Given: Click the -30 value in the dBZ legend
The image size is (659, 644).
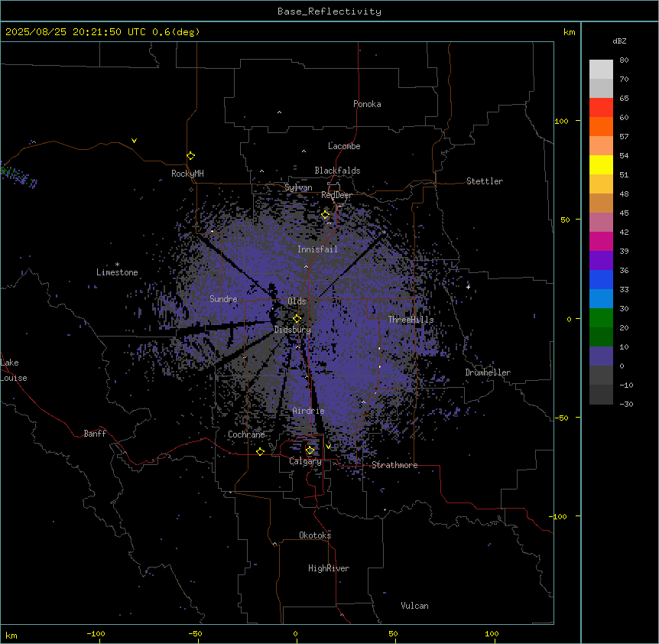Looking at the screenshot, I should 626,404.
